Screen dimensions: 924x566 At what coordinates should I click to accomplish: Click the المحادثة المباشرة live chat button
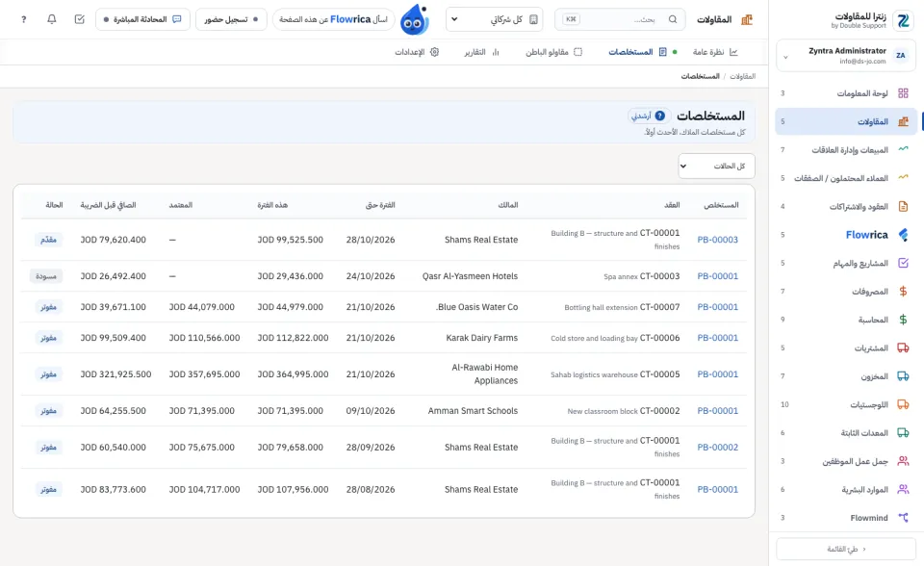click(142, 19)
